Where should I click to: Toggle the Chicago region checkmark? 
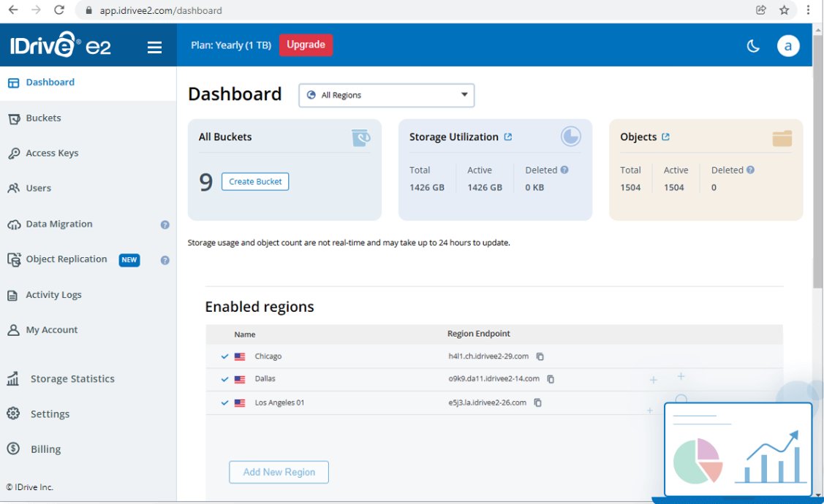224,356
